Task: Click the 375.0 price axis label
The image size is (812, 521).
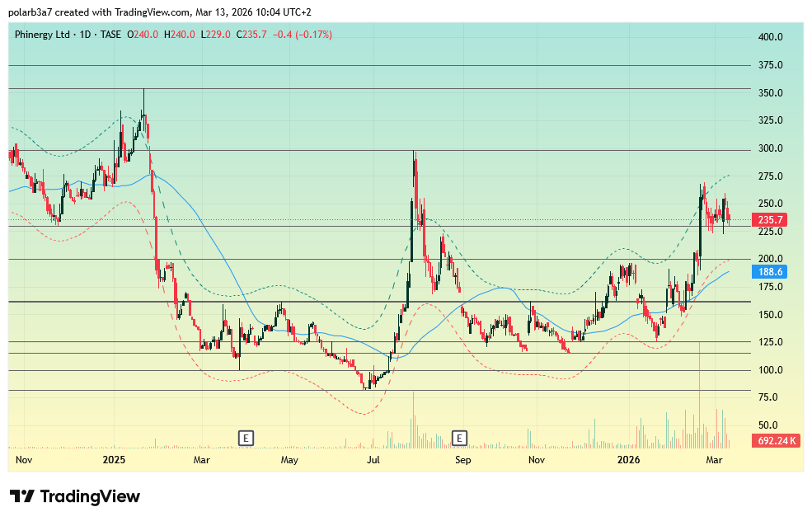Action: click(x=770, y=65)
